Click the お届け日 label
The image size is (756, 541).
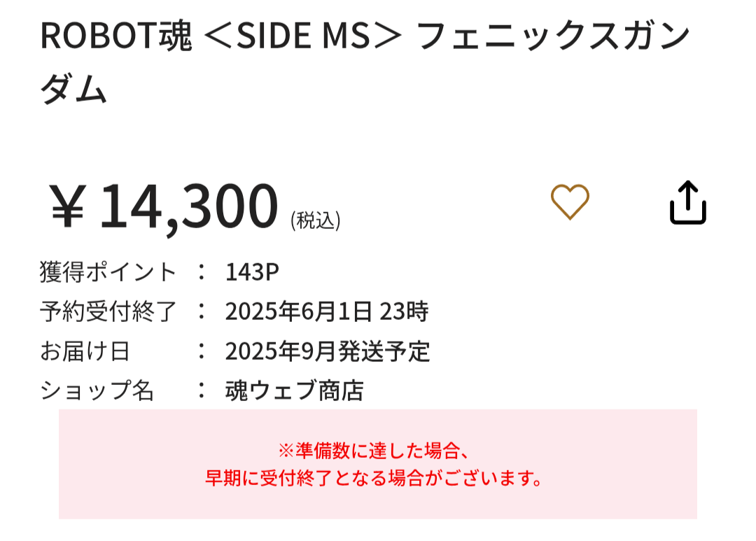coord(85,351)
